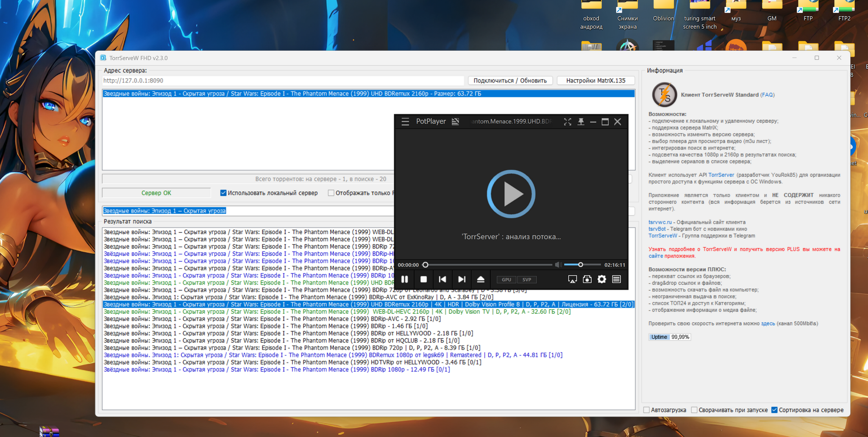Enable Сворачивать при запуске checkbox
This screenshot has height=437, width=868.
pos(694,410)
